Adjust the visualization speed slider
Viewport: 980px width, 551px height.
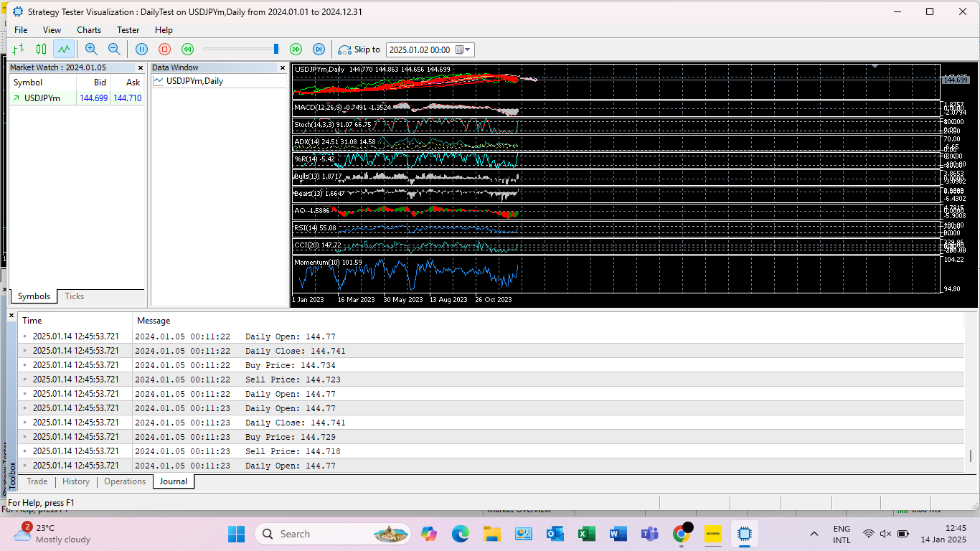click(275, 49)
